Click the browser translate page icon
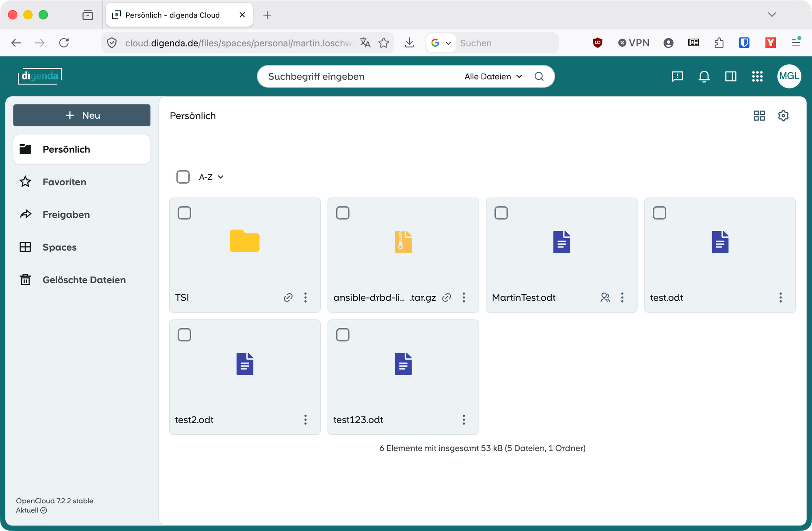 coord(365,43)
